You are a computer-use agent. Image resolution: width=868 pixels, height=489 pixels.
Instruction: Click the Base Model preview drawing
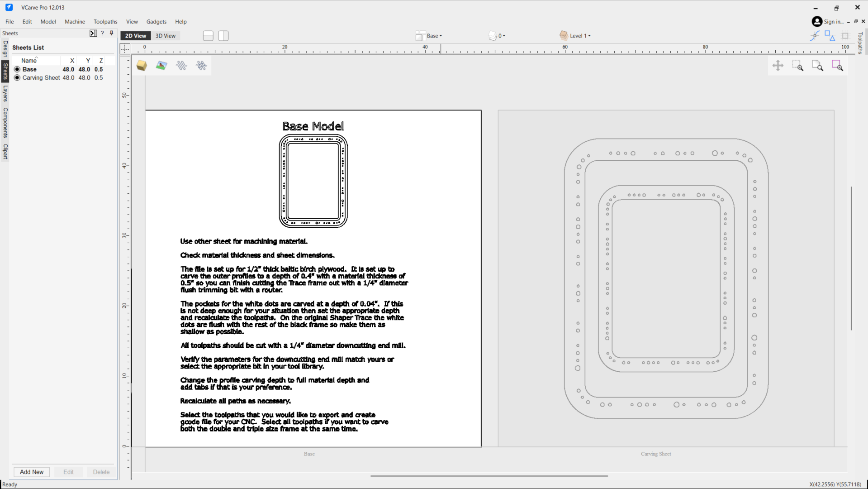click(x=313, y=181)
